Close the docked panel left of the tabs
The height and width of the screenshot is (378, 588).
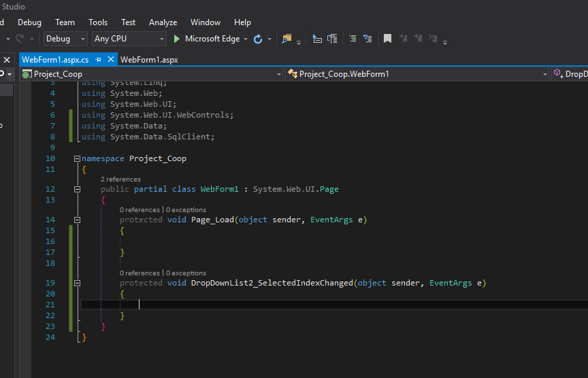click(x=7, y=60)
